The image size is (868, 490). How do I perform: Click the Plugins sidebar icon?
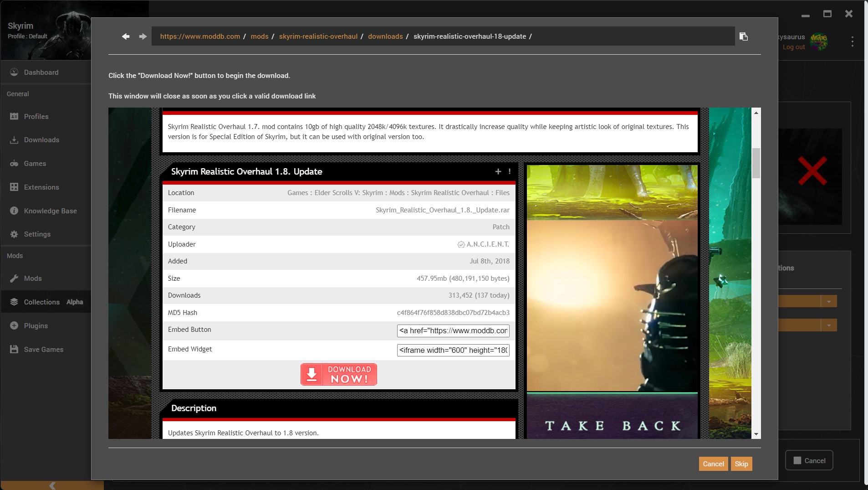(14, 325)
